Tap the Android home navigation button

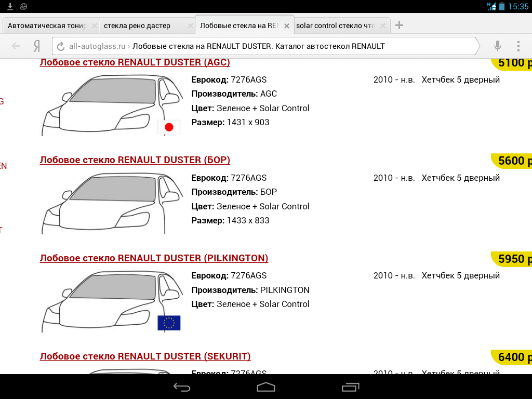pos(266,387)
